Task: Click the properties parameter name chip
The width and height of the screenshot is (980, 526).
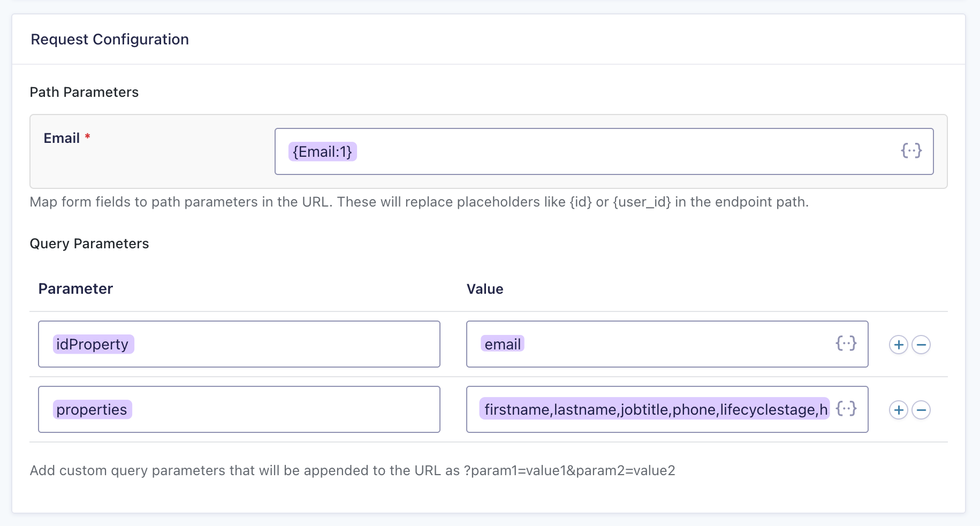Action: (92, 409)
